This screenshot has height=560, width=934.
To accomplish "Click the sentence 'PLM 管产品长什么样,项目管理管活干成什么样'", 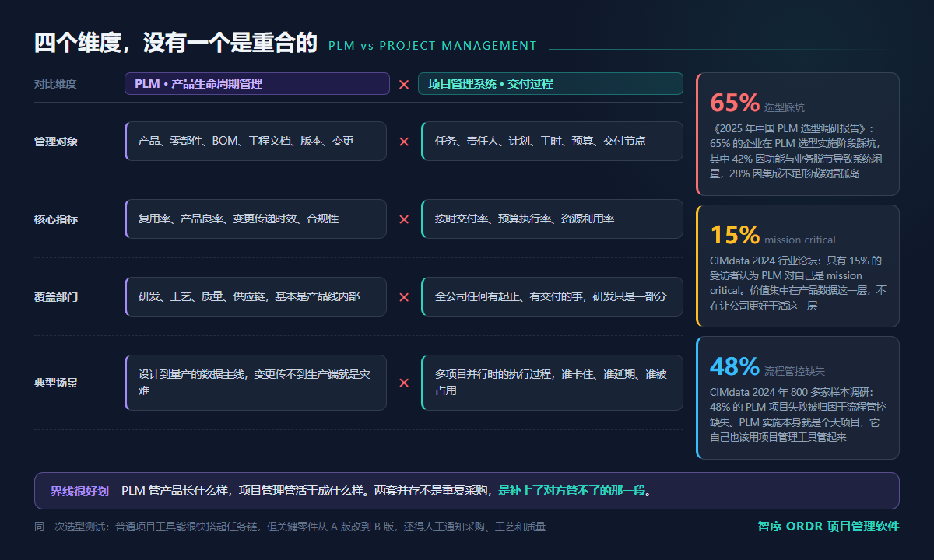I will pyautogui.click(x=244, y=491).
